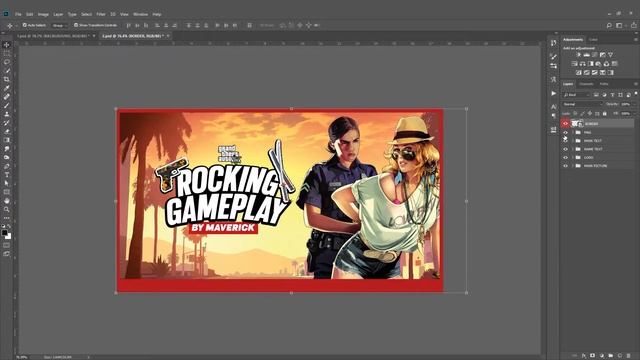Open the Normal blend mode dropdown

582,104
